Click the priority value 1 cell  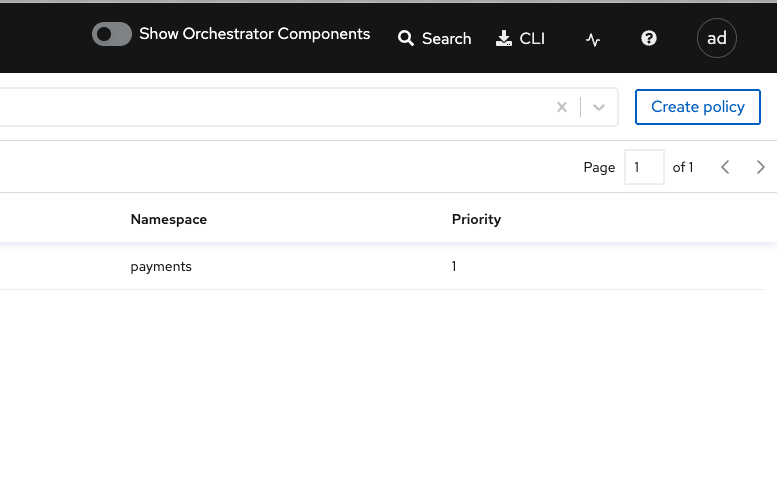(x=454, y=267)
